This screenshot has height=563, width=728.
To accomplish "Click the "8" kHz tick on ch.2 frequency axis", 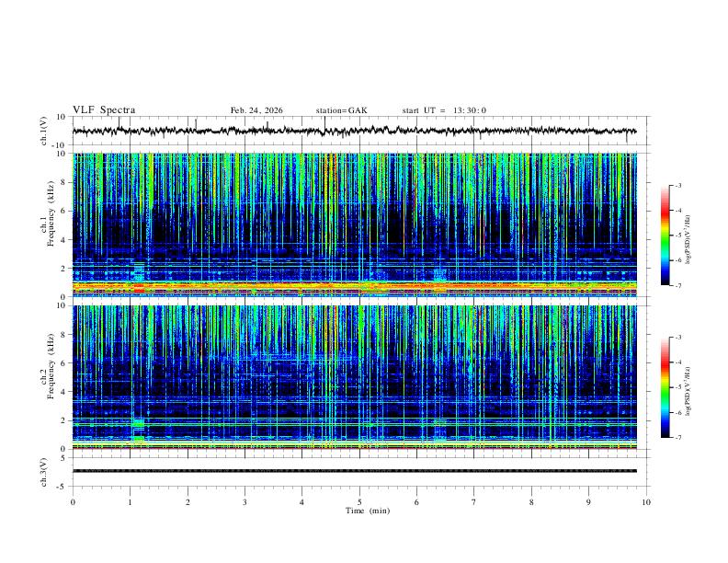I will 63,335.
